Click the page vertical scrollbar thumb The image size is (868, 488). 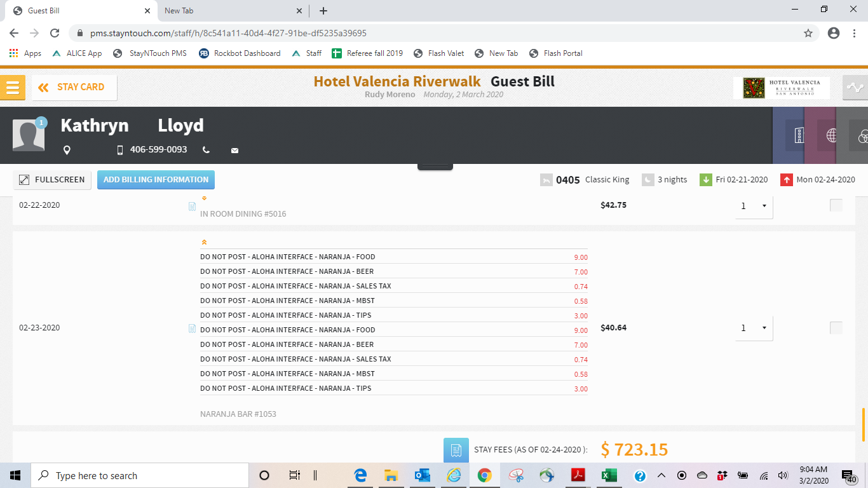point(863,424)
